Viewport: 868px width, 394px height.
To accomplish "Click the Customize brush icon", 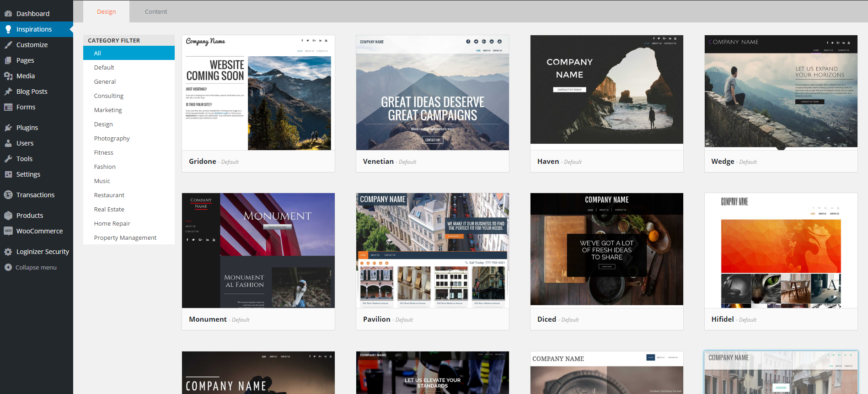I will tap(8, 45).
